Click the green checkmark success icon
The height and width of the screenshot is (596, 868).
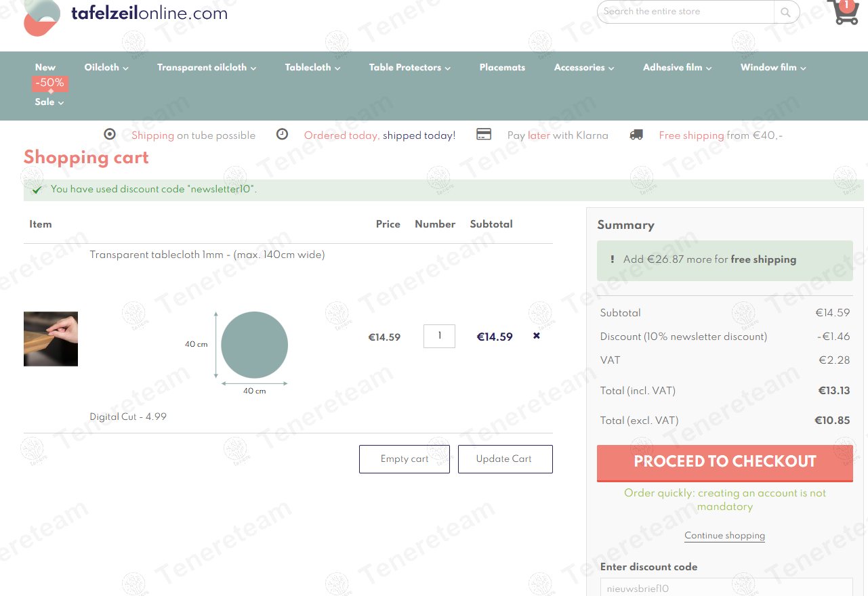(37, 190)
